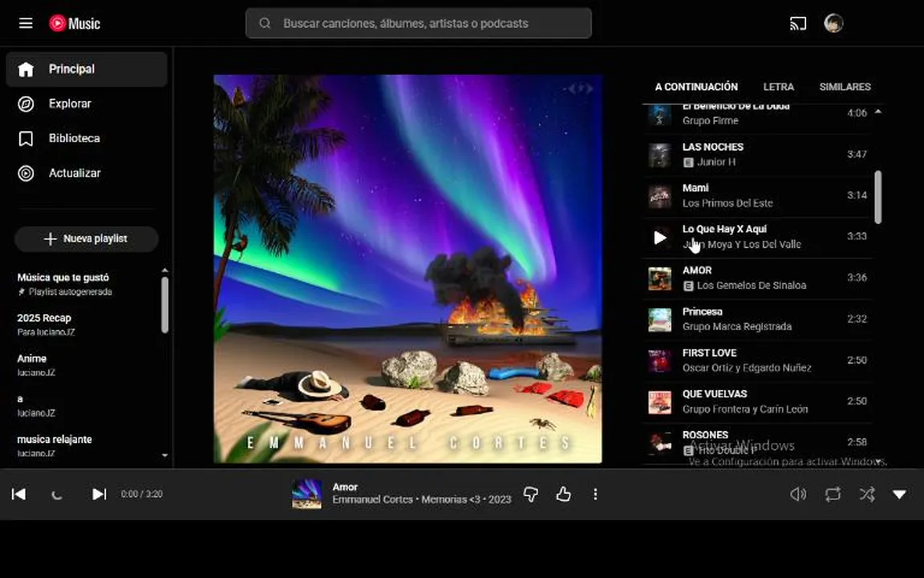Toggle repeat mode
924x578 pixels.
(833, 495)
